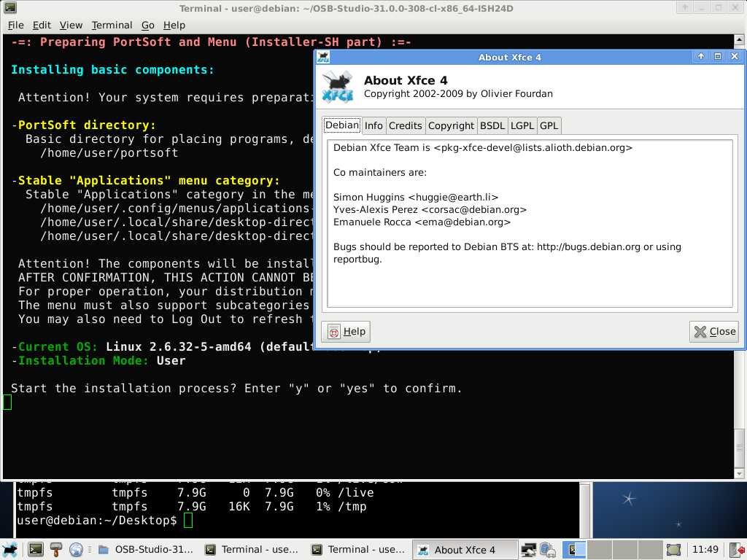Open the network monitor tray icon
The height and width of the screenshot is (560, 747).
coord(528,550)
